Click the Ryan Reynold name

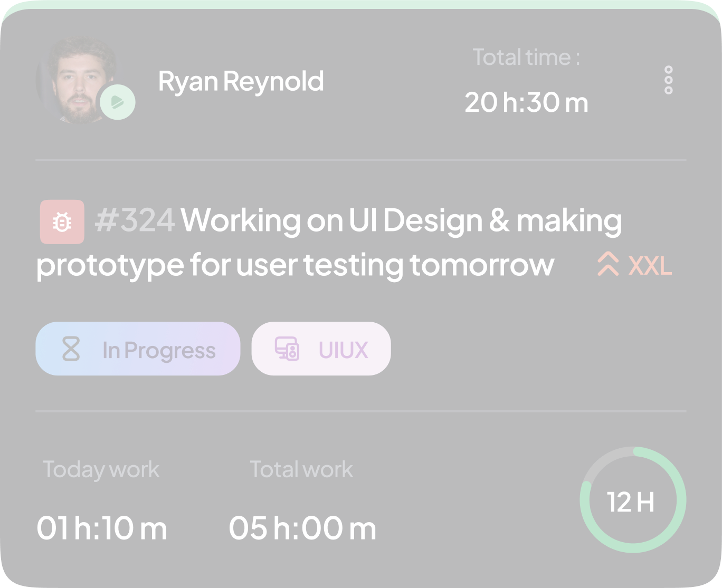click(x=241, y=81)
